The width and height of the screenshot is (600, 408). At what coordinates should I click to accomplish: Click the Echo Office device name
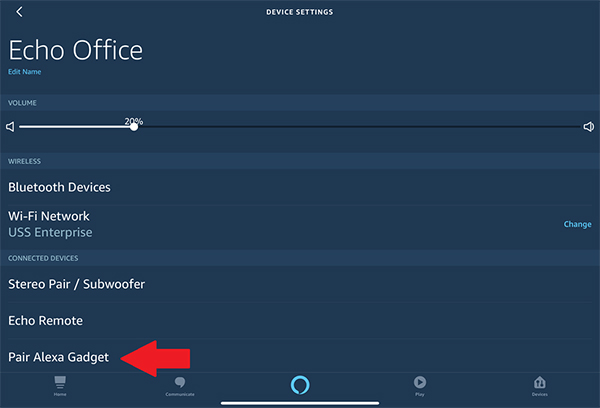pyautogui.click(x=75, y=50)
